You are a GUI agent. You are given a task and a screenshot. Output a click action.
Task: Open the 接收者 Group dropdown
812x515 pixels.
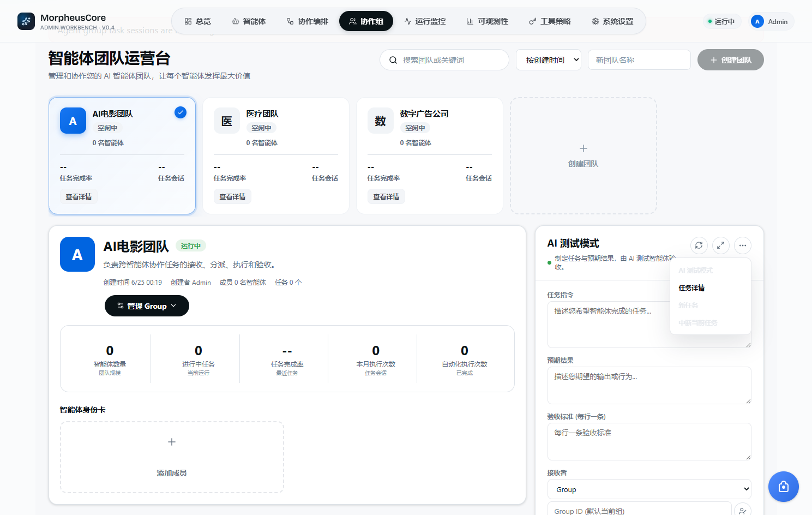pyautogui.click(x=649, y=489)
